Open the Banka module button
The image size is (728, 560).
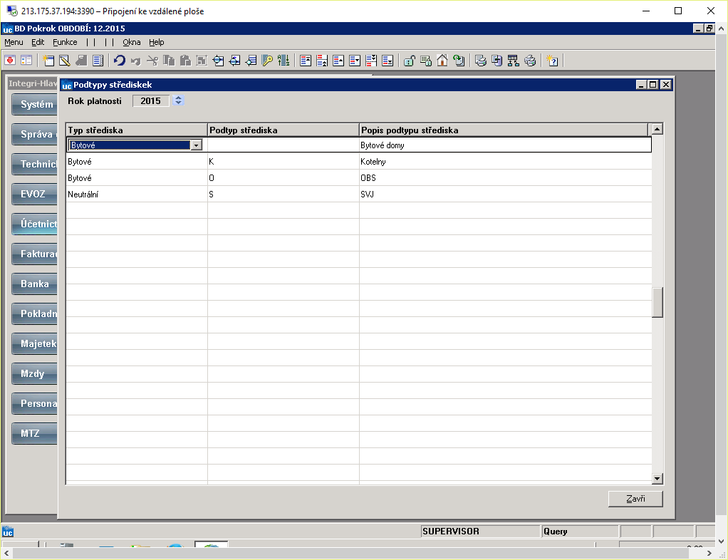click(34, 284)
